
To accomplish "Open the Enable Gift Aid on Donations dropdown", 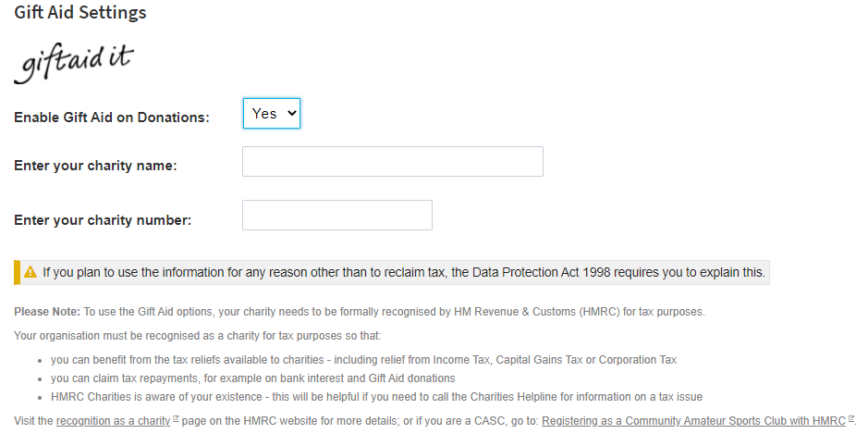I will 271,114.
